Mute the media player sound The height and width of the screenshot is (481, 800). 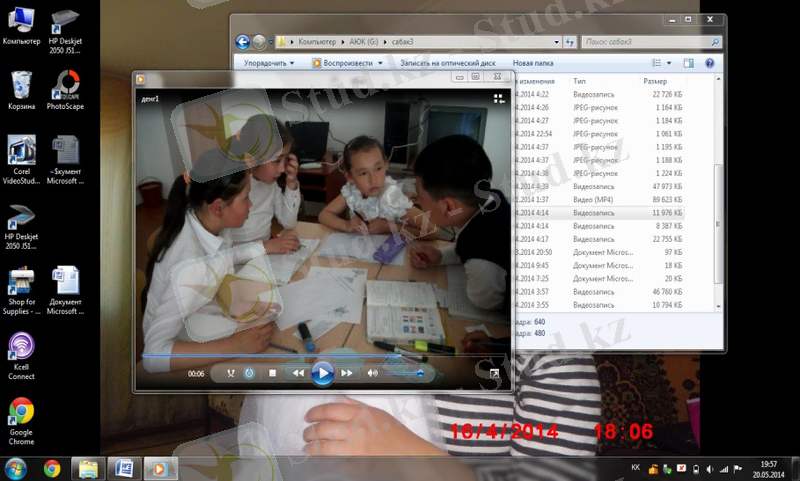point(373,373)
